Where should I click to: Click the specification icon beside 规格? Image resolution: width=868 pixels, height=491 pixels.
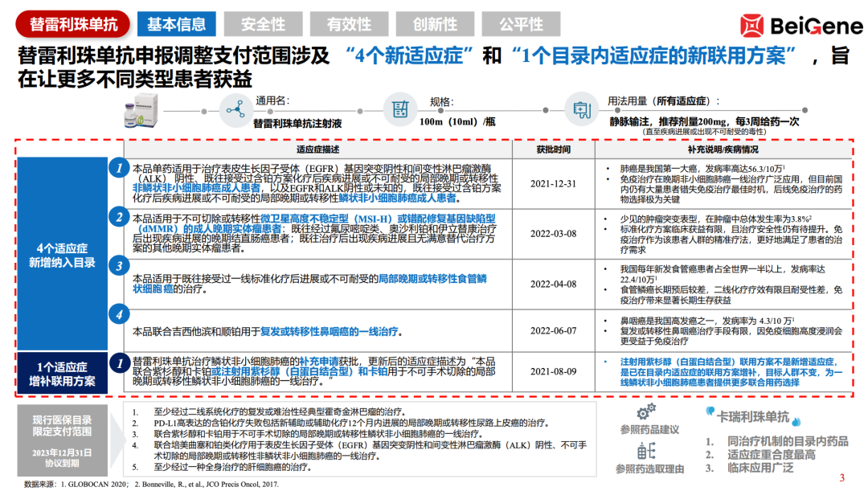click(399, 109)
